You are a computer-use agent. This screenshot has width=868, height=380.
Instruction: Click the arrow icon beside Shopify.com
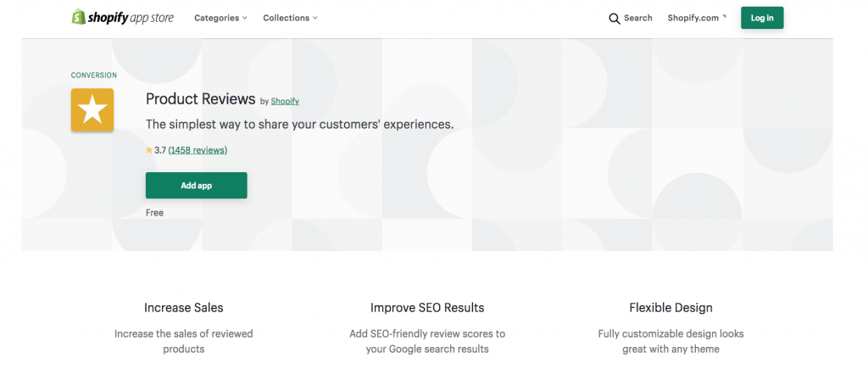click(724, 17)
